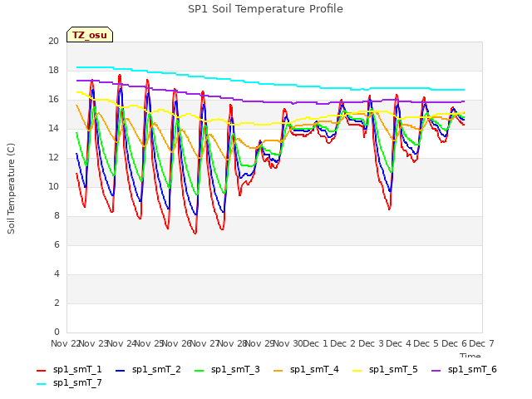532x399 pixels.
Task: Click the y-axis value 16
Action: pos(53,100)
